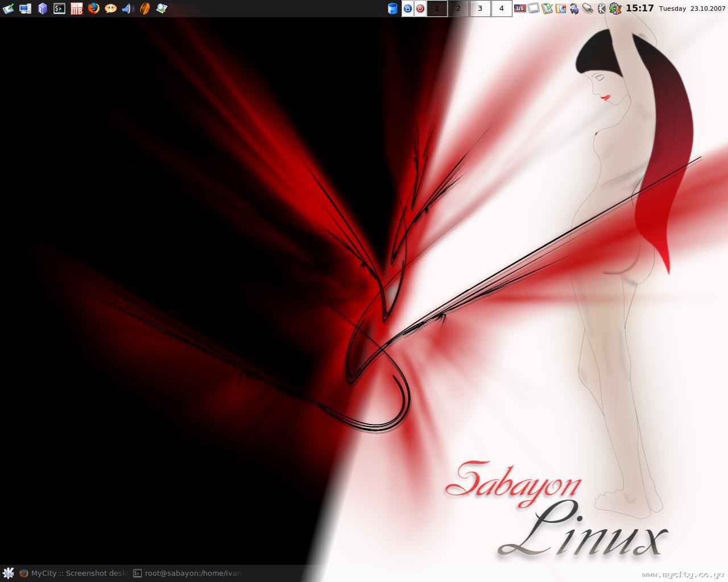The height and width of the screenshot is (582, 728).
Task: Click the US flag keyboard layout icon
Action: click(x=520, y=9)
